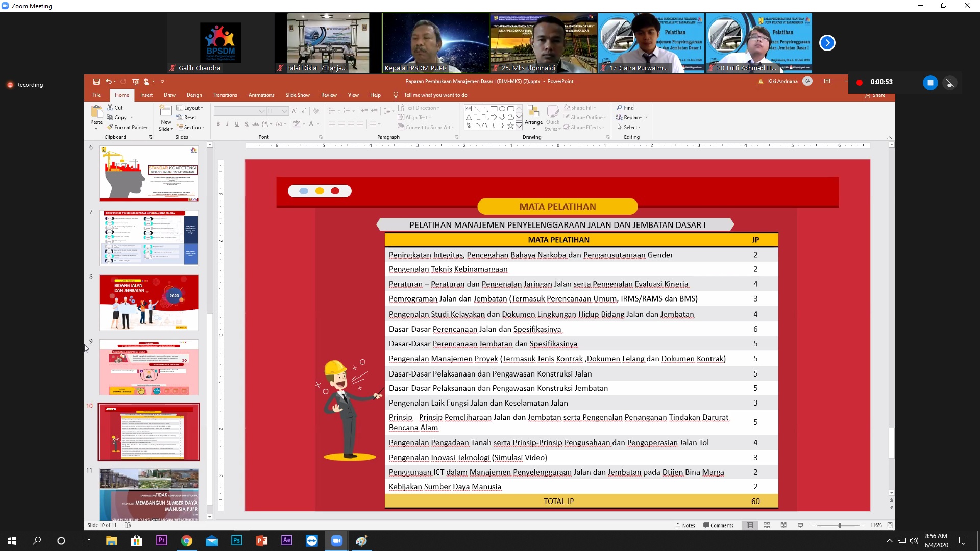Switch to Reading View in status bar
Screen dimensions: 980x551
click(x=783, y=525)
